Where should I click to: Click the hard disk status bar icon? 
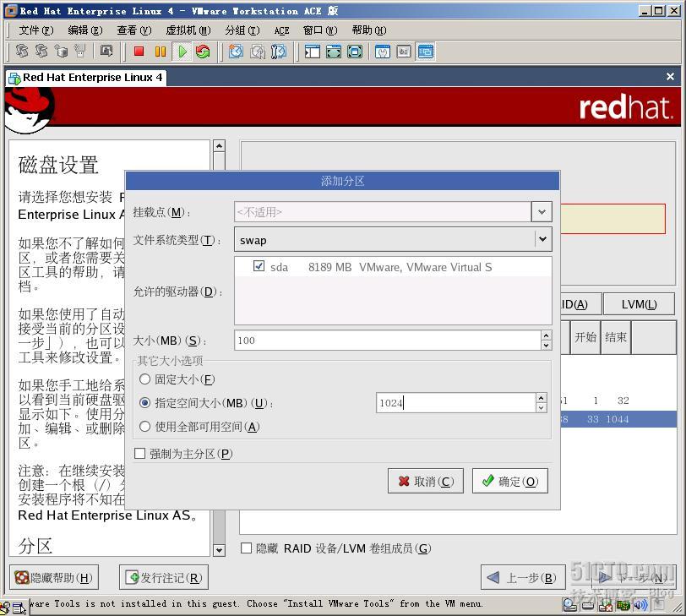(589, 606)
